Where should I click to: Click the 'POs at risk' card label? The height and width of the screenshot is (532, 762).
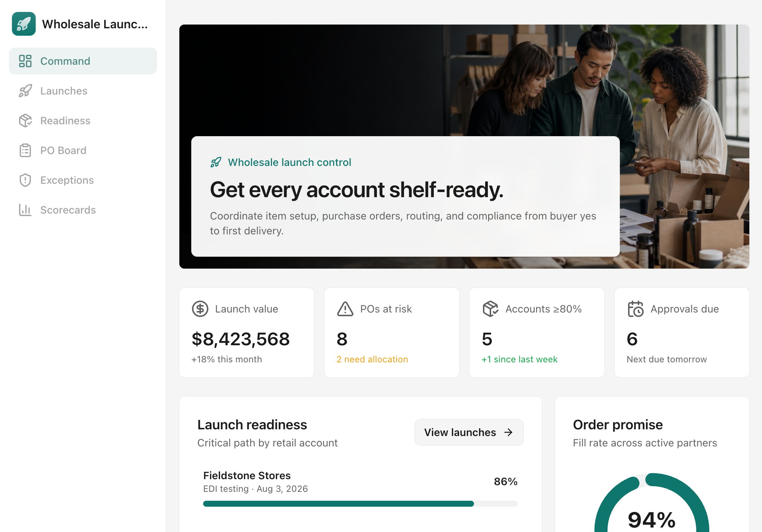pyautogui.click(x=386, y=309)
